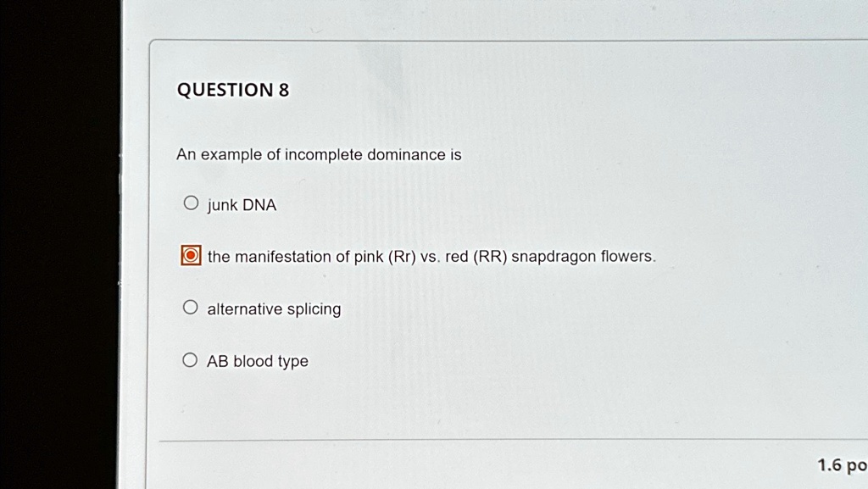Screen dimensions: 868x489
Task: Click the word "splicing" in third answer
Action: click(x=314, y=308)
